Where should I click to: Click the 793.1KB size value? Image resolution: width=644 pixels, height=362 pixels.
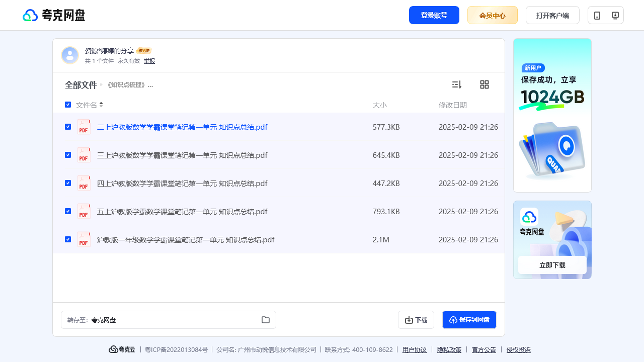point(386,212)
